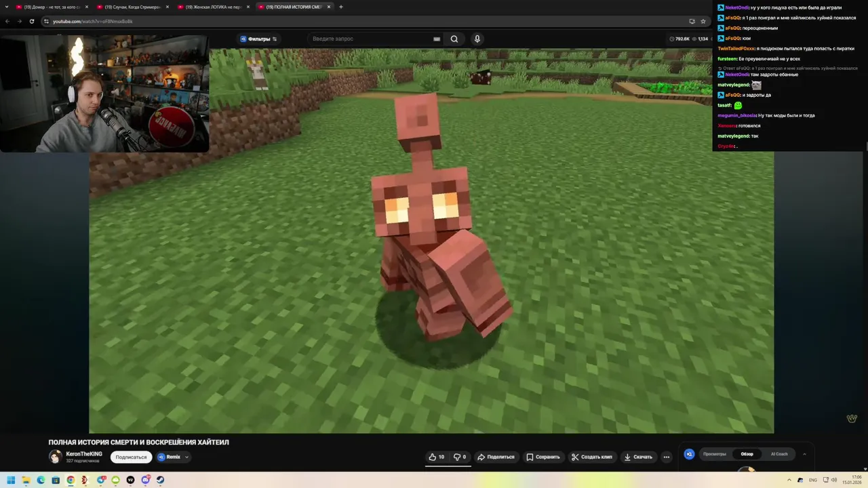Open the KeronTheKING channel link

pos(84,454)
